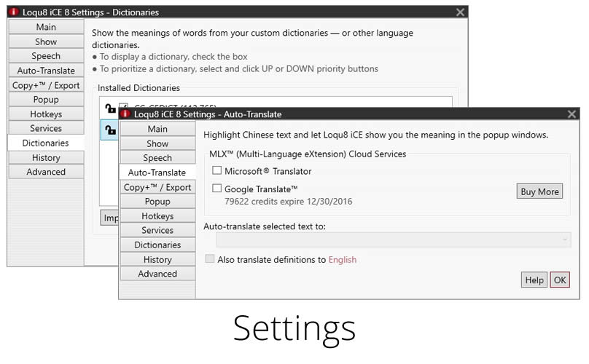Open the History tab in the Dictionaries window
This screenshot has width=589, height=364.
[46, 157]
